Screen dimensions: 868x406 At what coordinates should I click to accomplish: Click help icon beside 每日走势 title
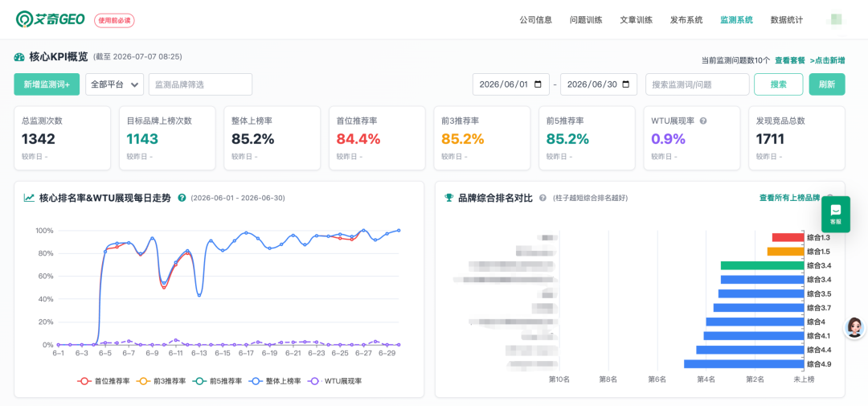(x=182, y=198)
